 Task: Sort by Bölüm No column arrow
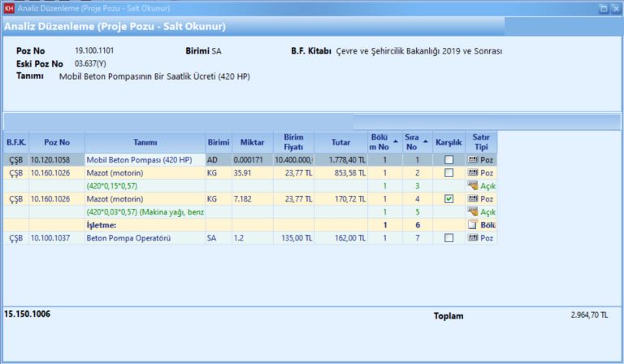click(395, 141)
